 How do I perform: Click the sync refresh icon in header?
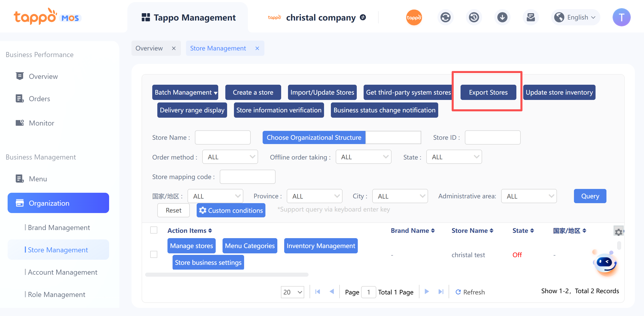(x=445, y=17)
